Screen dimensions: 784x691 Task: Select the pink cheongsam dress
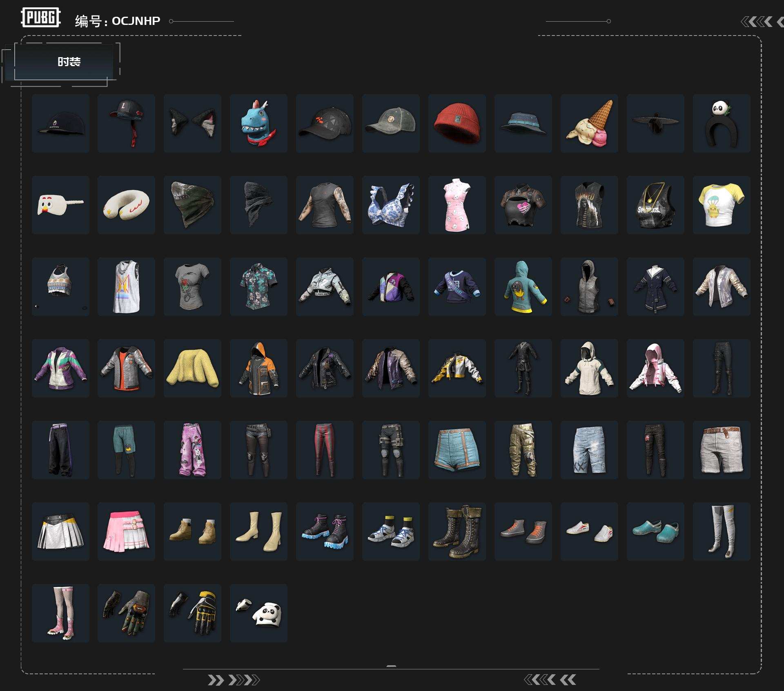tap(457, 205)
